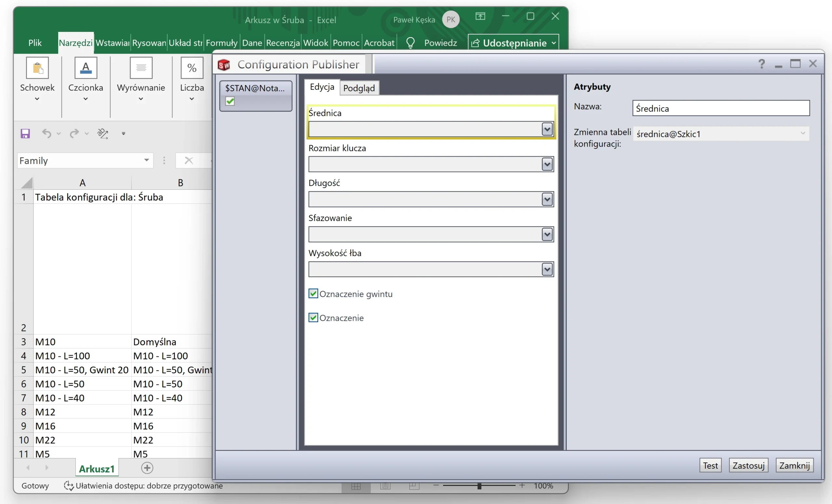Select row 8 header
The width and height of the screenshot is (832, 504).
[x=24, y=411]
